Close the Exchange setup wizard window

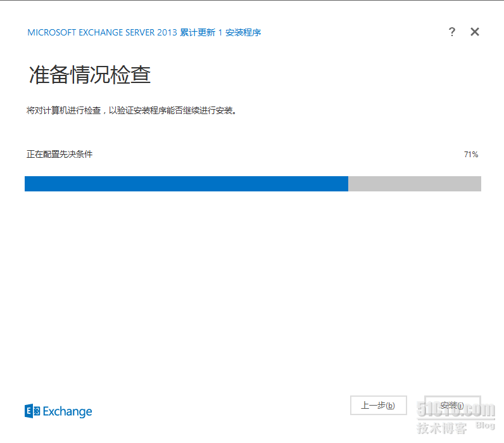(x=475, y=32)
